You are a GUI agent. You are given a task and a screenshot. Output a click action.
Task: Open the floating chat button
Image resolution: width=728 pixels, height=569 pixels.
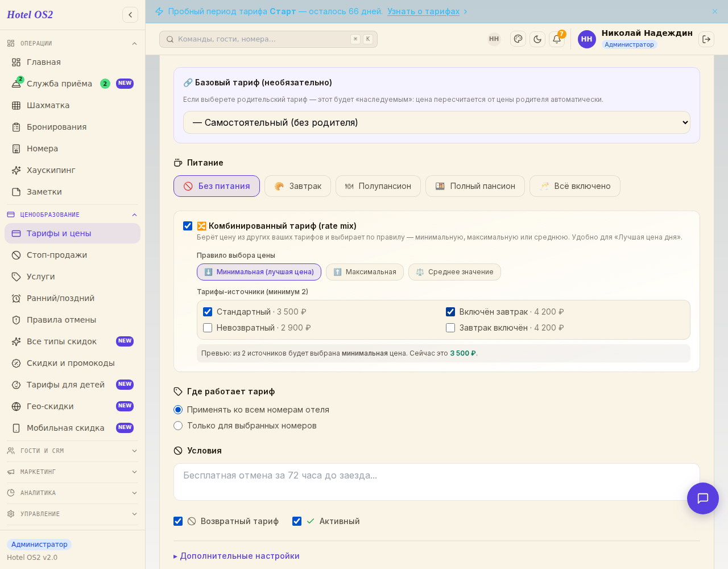(703, 498)
